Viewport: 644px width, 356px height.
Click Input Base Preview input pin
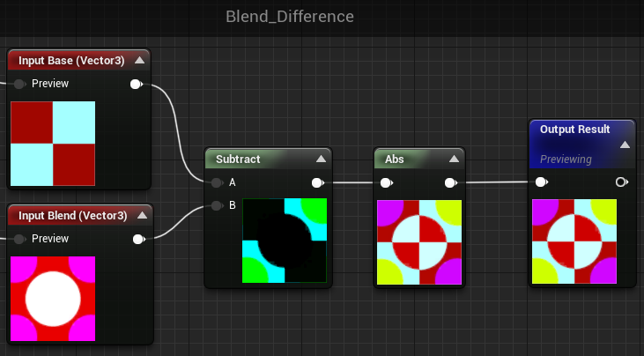[19, 85]
